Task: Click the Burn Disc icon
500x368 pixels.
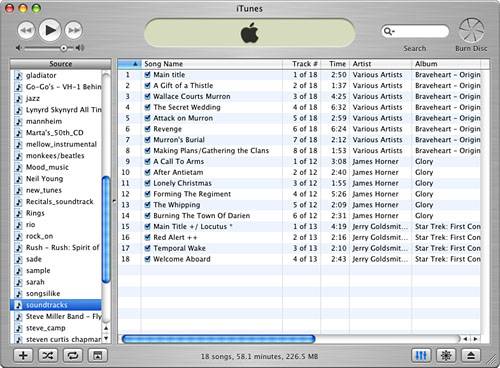Action: [x=471, y=30]
